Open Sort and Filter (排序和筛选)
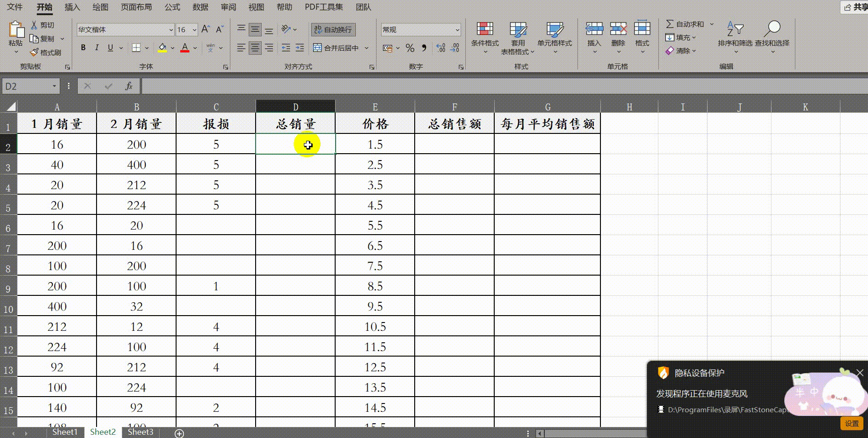The width and height of the screenshot is (868, 438). click(735, 38)
